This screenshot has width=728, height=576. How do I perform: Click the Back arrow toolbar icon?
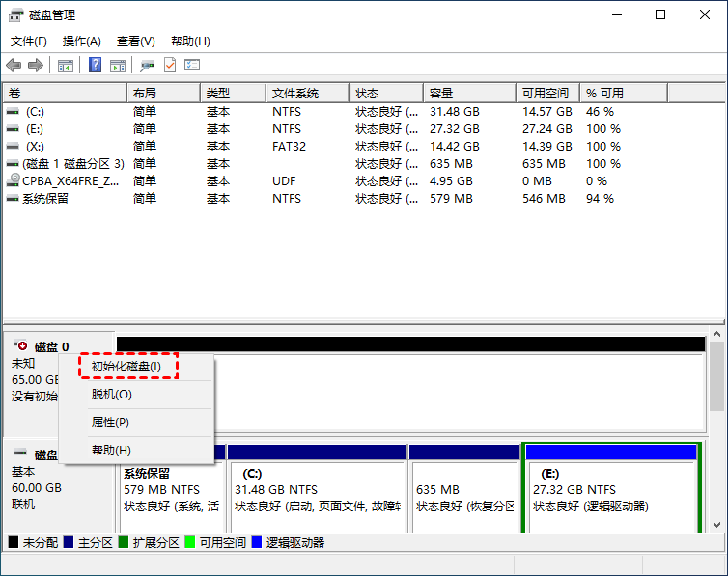14,66
